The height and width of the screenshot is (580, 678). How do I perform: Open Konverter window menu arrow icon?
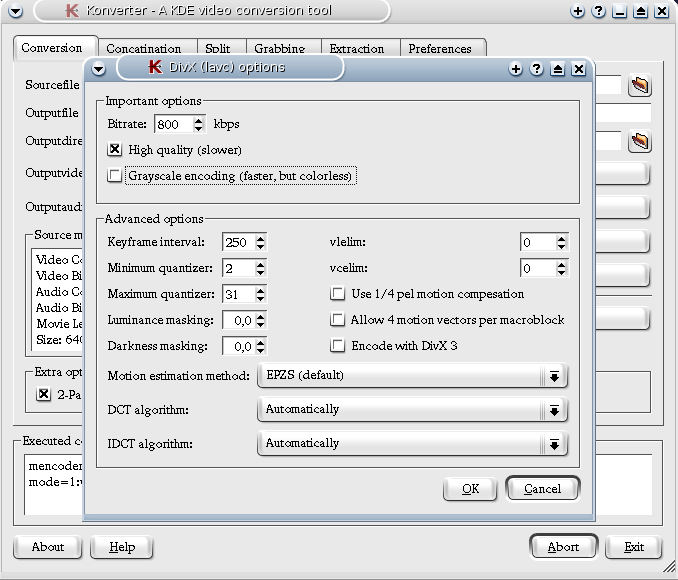click(15, 11)
